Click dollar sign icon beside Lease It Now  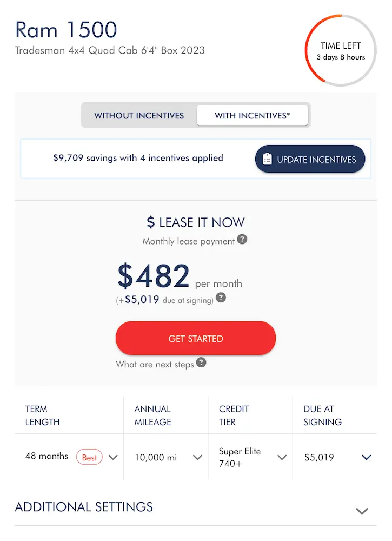(x=151, y=222)
